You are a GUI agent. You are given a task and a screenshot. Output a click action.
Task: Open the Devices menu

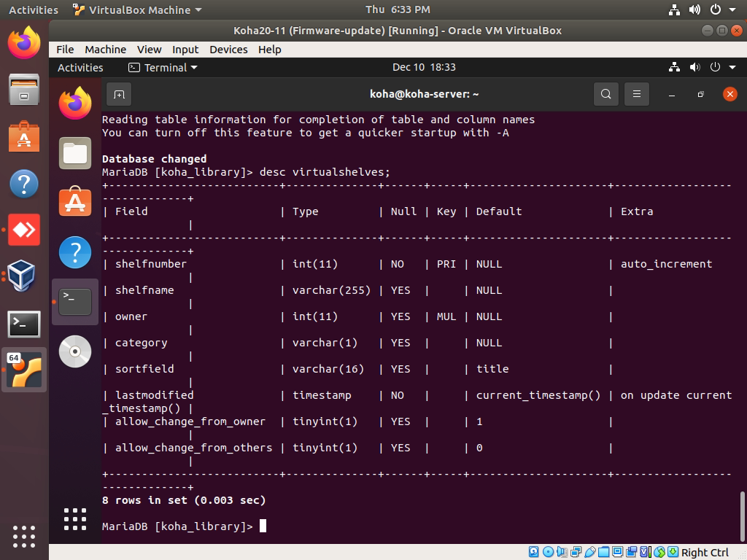pyautogui.click(x=228, y=49)
